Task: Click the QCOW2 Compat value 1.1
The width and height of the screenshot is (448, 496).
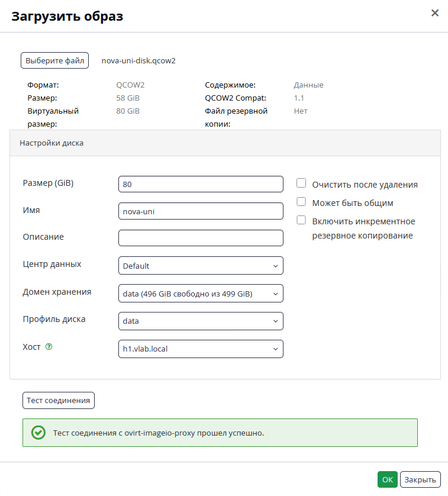Action: (x=299, y=98)
